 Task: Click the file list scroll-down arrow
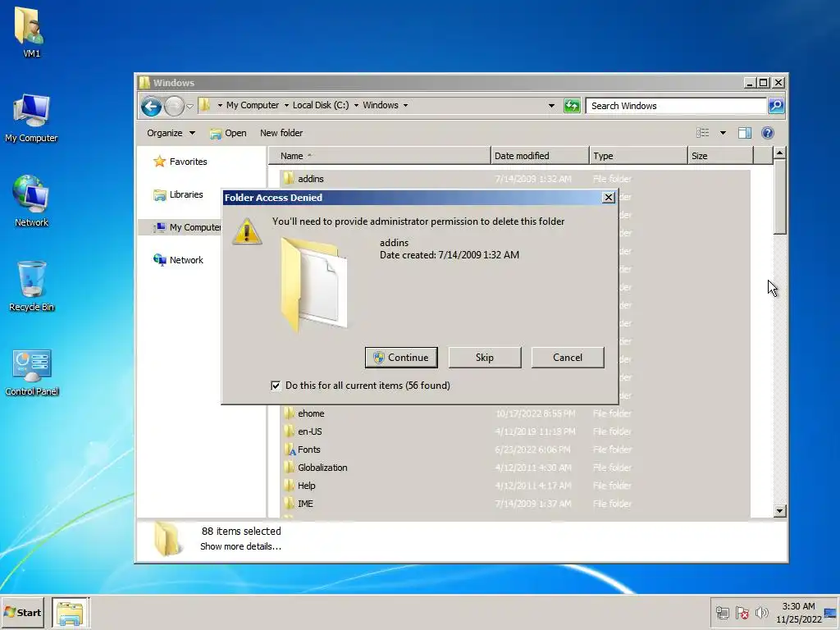(x=779, y=511)
